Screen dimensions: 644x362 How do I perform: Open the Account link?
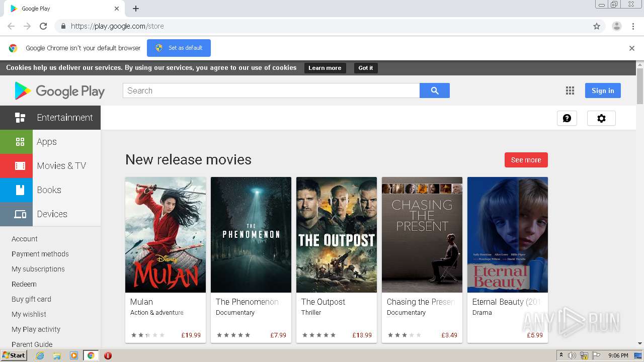tap(25, 239)
